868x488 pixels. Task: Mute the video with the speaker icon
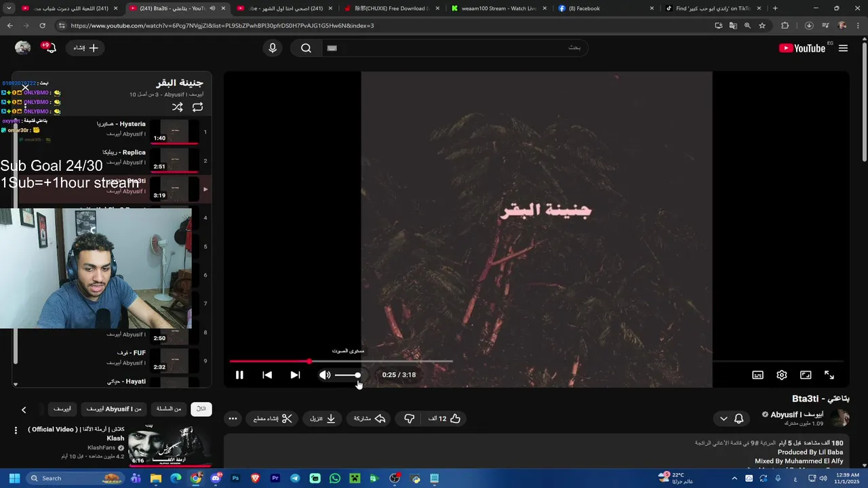tap(325, 375)
